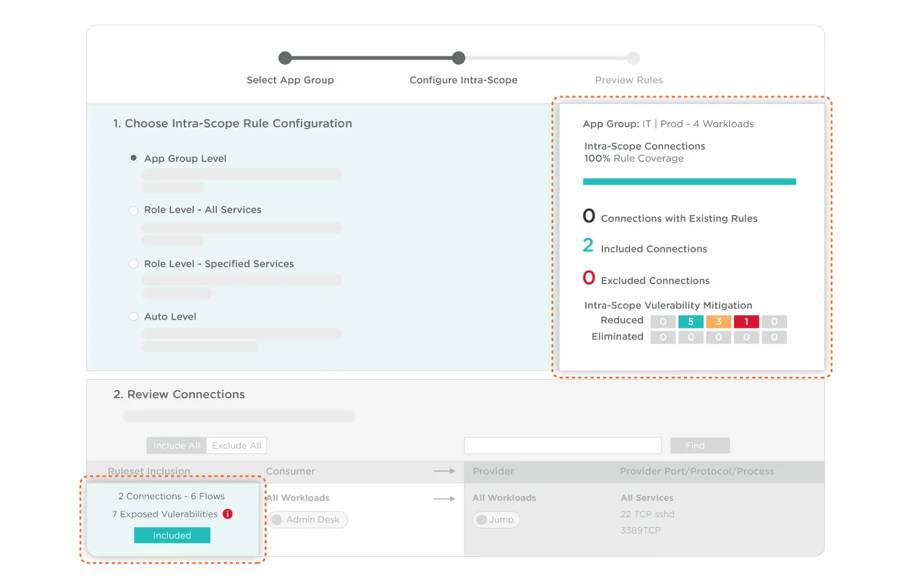The height and width of the screenshot is (588, 912).
Task: Go to the Select App Group step circle
Action: click(285, 58)
